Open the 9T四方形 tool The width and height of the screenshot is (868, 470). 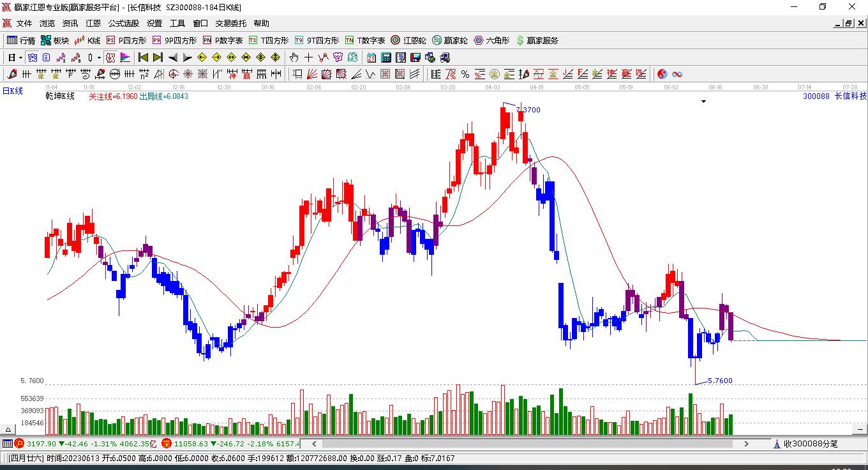coord(317,40)
